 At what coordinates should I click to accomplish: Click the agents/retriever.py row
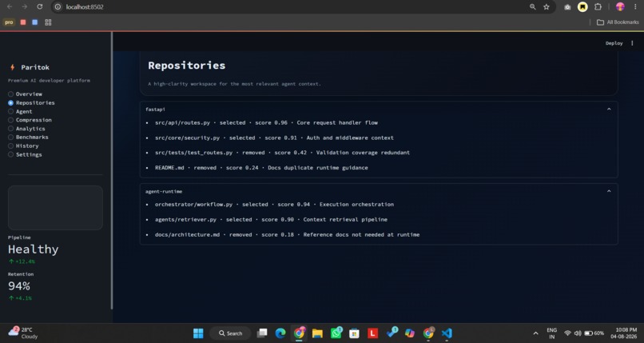pyautogui.click(x=271, y=219)
